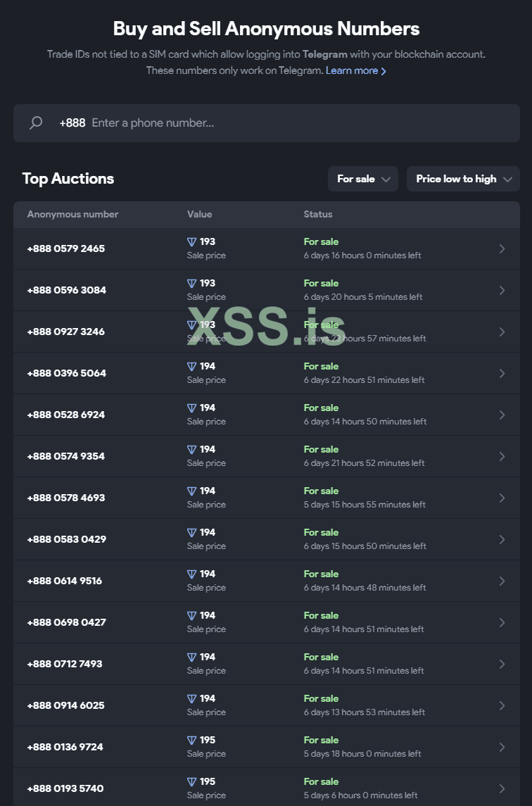Image resolution: width=532 pixels, height=806 pixels.
Task: Open the For sale filter dropdown
Action: pyautogui.click(x=363, y=179)
